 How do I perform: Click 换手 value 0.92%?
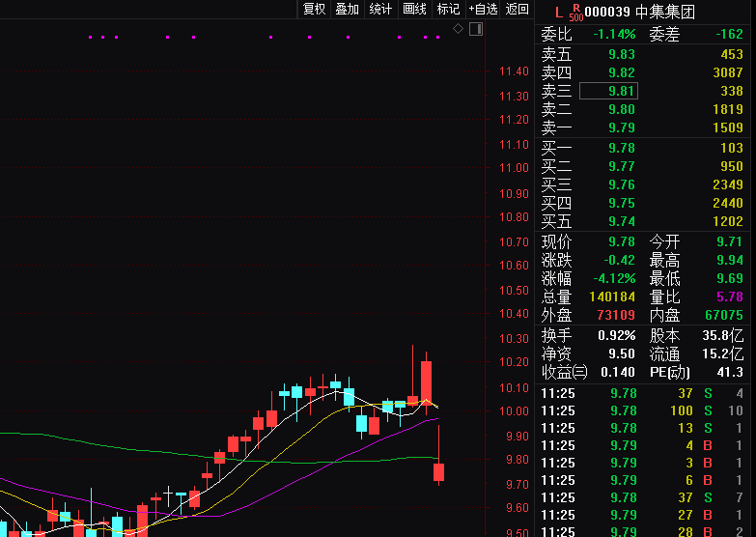pyautogui.click(x=617, y=335)
